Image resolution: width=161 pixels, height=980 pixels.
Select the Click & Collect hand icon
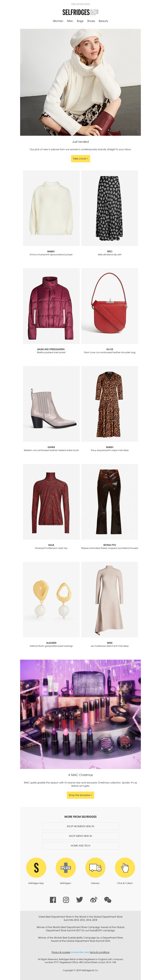pyautogui.click(x=125, y=867)
